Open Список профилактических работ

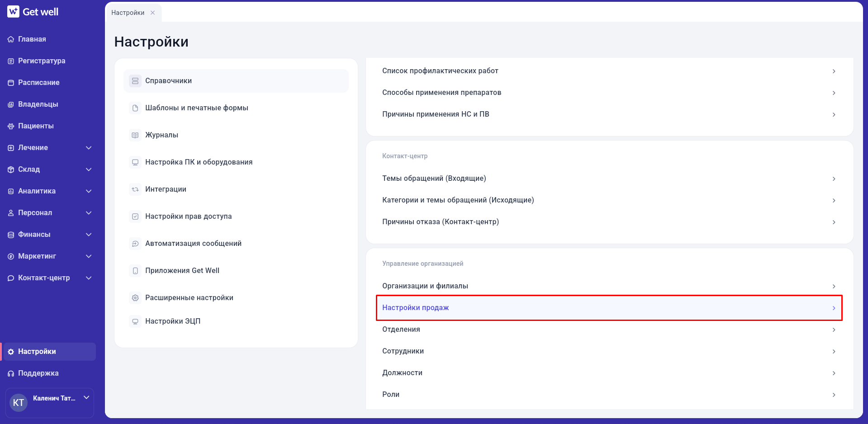[x=609, y=71]
